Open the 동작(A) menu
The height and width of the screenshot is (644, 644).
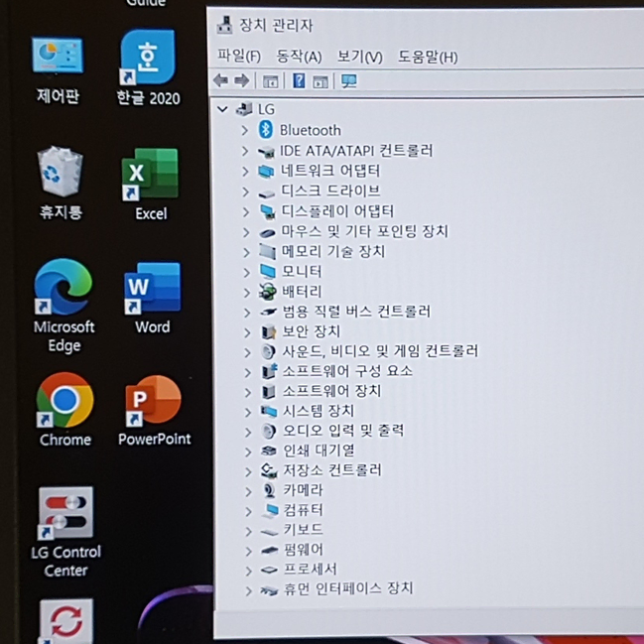[299, 57]
